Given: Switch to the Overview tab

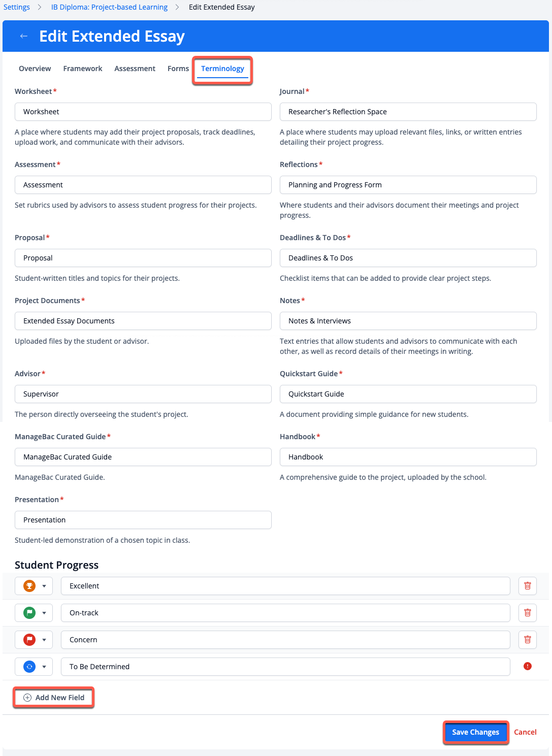Looking at the screenshot, I should pos(35,69).
